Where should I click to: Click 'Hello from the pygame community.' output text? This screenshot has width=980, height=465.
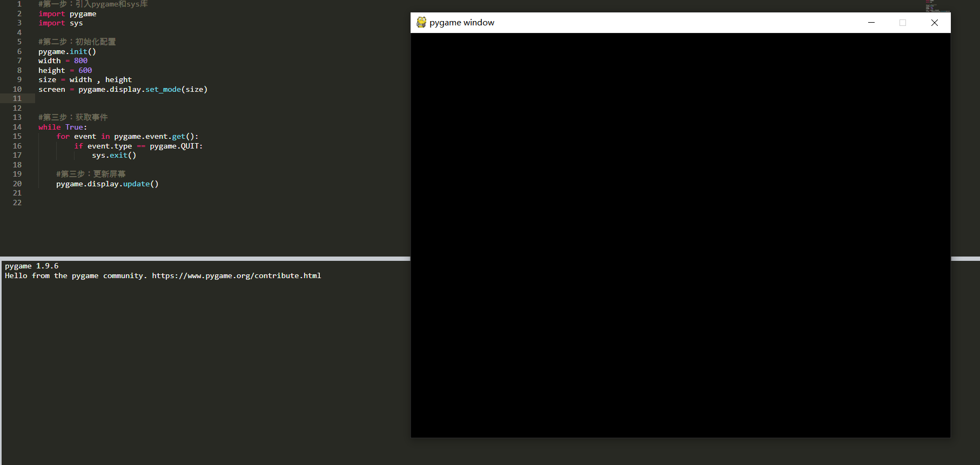tap(76, 275)
